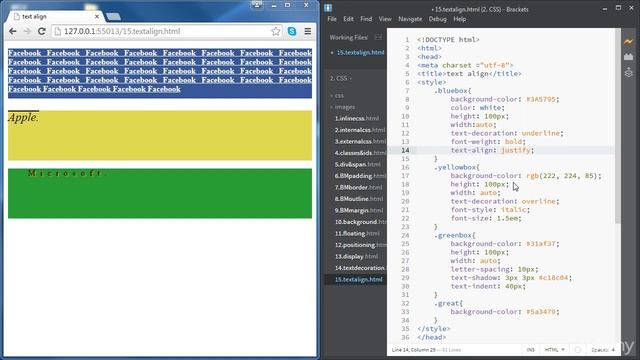Open the Chrome hamburger menu

point(307,31)
